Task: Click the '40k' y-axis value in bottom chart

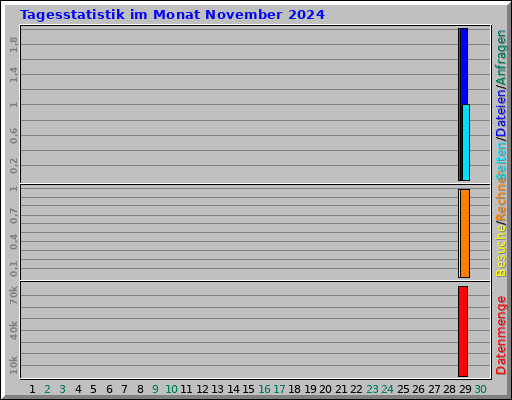Action: click(x=13, y=330)
